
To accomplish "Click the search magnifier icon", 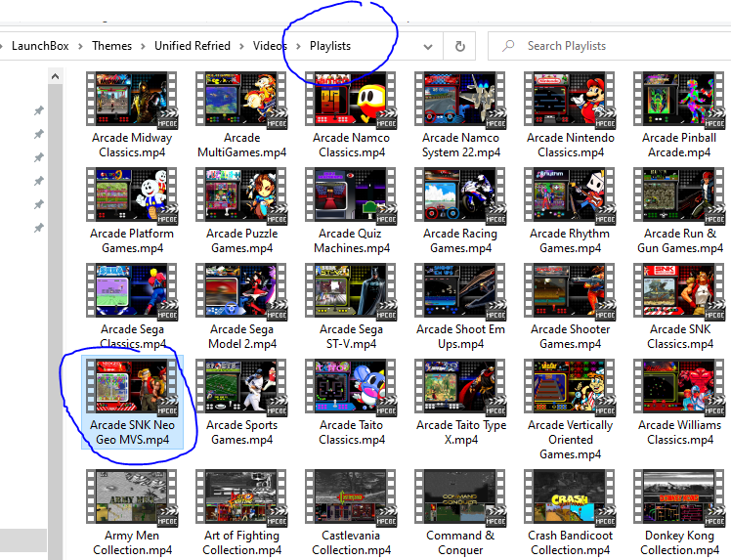I will tap(508, 46).
